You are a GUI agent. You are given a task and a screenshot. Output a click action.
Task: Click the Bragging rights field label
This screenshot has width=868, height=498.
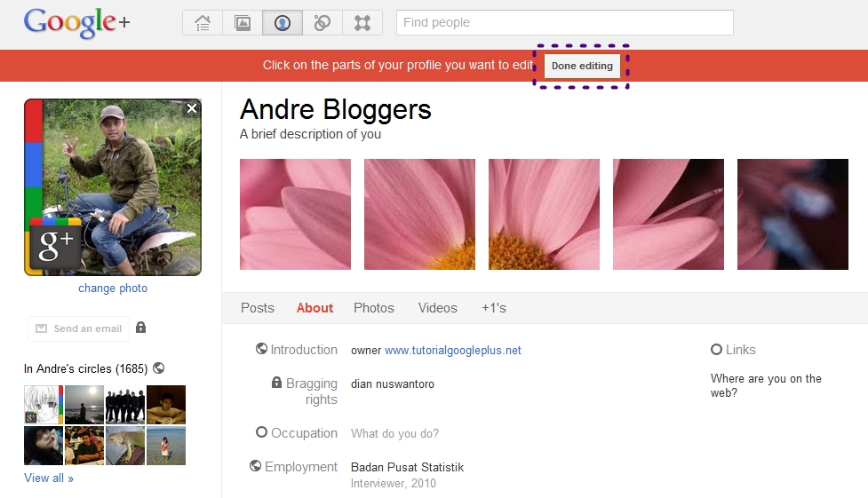click(311, 391)
